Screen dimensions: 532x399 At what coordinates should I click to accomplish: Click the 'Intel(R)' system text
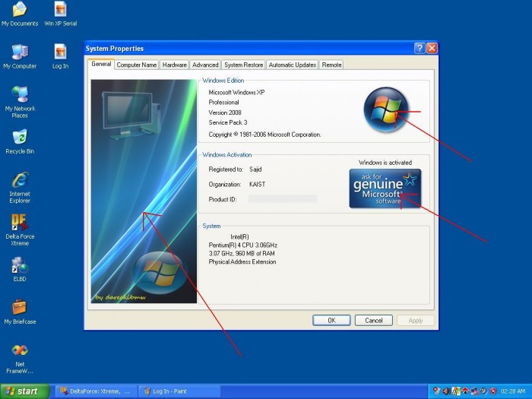coord(239,237)
